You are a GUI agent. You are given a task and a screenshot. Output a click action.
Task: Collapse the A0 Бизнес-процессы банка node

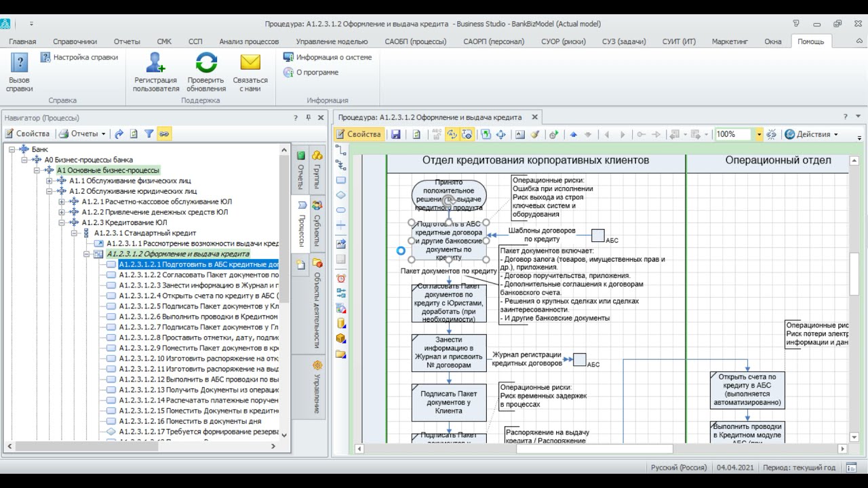pyautogui.click(x=24, y=160)
